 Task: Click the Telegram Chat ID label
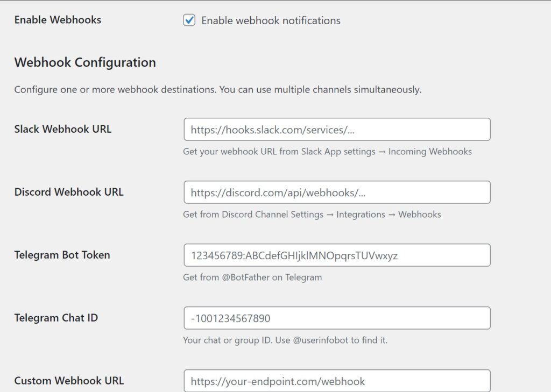pyautogui.click(x=56, y=318)
